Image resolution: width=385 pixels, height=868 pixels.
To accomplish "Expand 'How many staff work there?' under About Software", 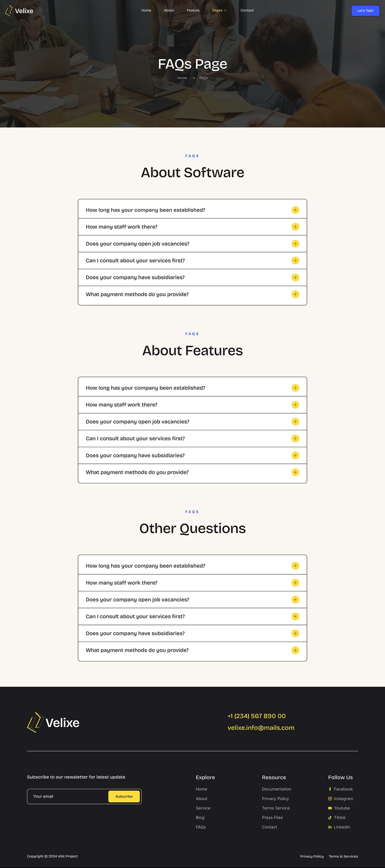I will pos(295,227).
